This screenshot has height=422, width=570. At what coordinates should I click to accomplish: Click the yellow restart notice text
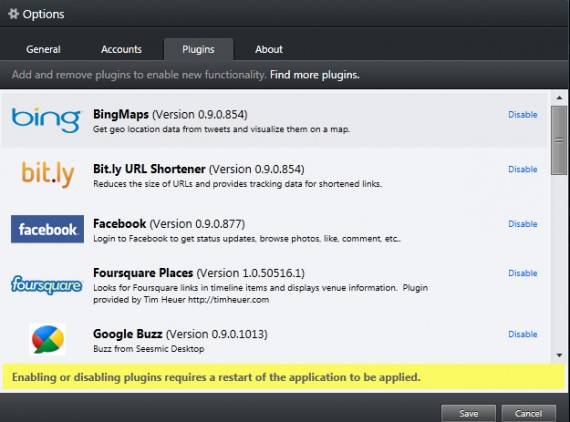pyautogui.click(x=216, y=377)
